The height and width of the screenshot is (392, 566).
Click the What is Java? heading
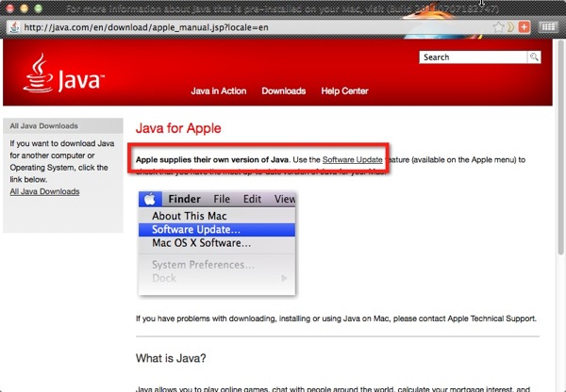[171, 358]
